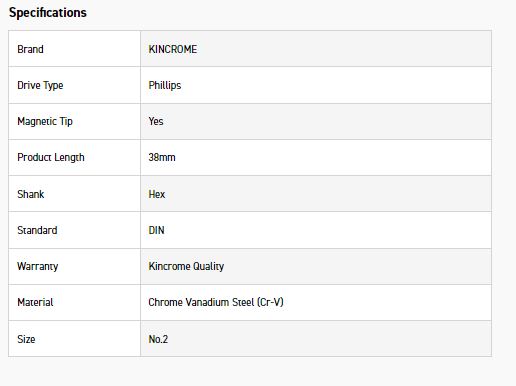Click the Hex shank value
This screenshot has width=516, height=386.
click(x=157, y=194)
